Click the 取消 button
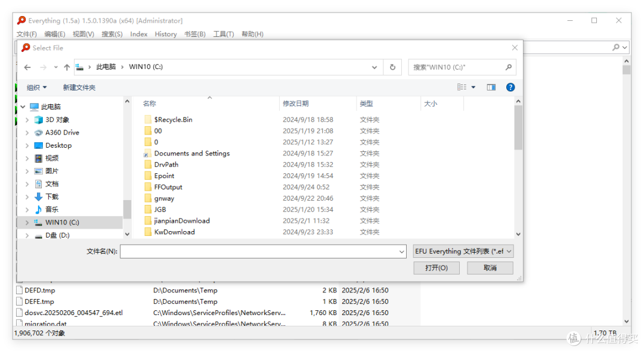This screenshot has width=644, height=352. tap(490, 268)
